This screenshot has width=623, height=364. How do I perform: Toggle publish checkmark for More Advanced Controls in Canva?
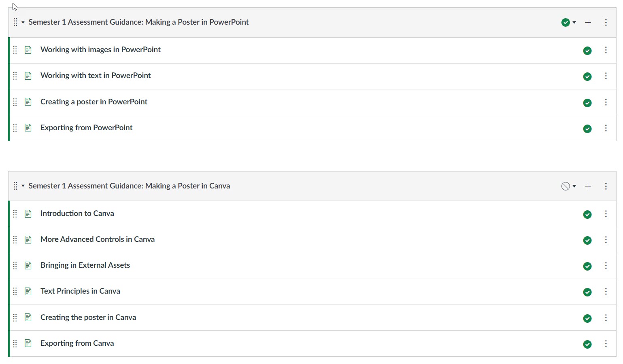point(587,240)
